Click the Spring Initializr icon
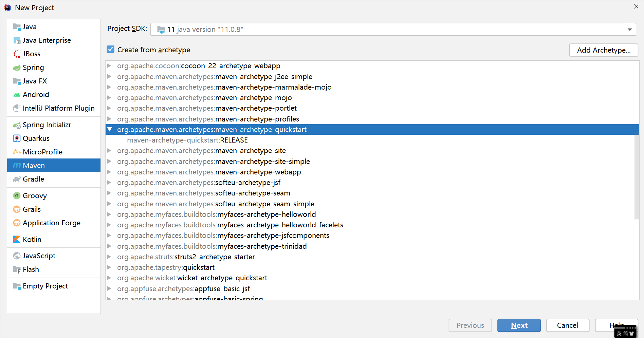644x338 pixels. [17, 125]
